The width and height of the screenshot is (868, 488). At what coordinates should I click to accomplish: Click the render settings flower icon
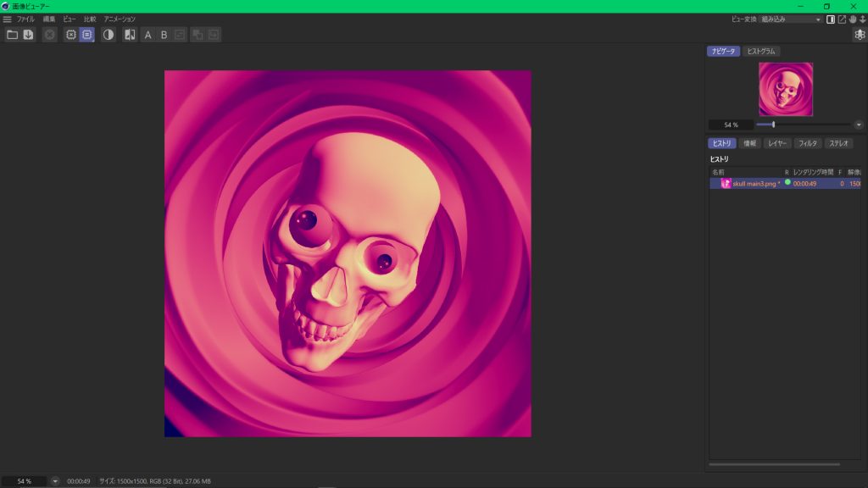[x=860, y=35]
